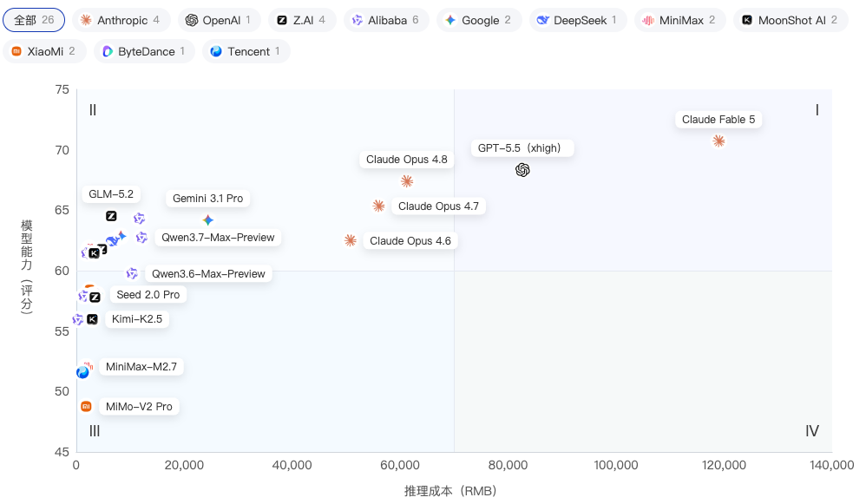The height and width of the screenshot is (504, 866).
Task: Click the Claude Opus 4.8 data point marker
Action: (x=407, y=181)
